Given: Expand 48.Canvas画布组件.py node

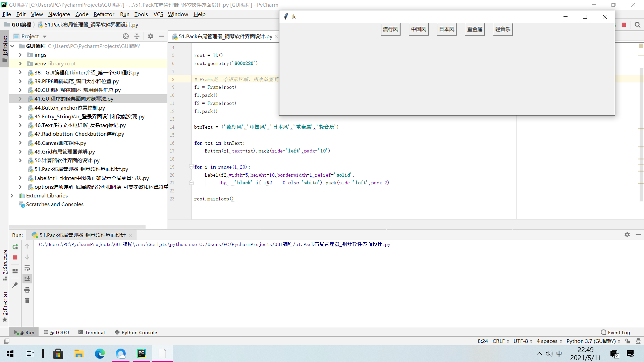Looking at the screenshot, I should point(20,143).
